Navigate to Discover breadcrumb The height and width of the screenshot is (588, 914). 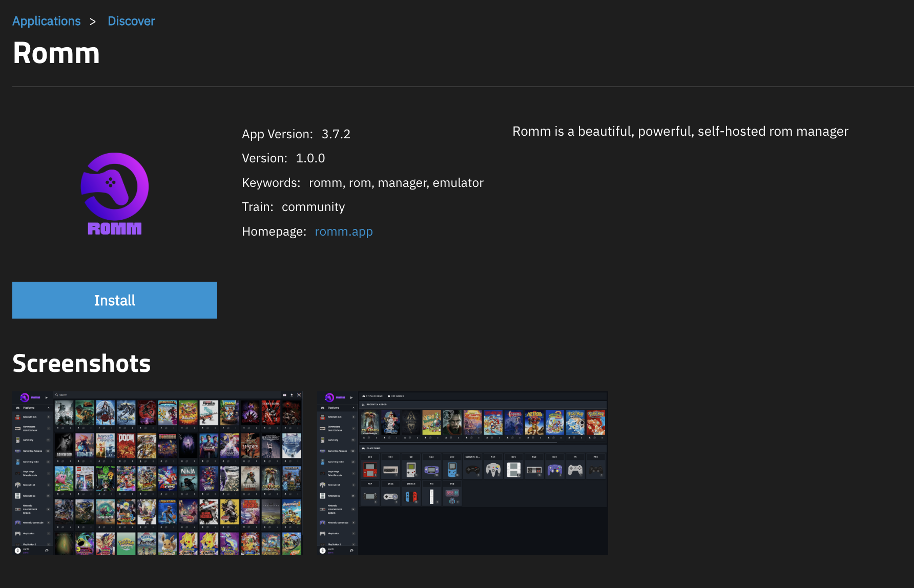pyautogui.click(x=131, y=21)
